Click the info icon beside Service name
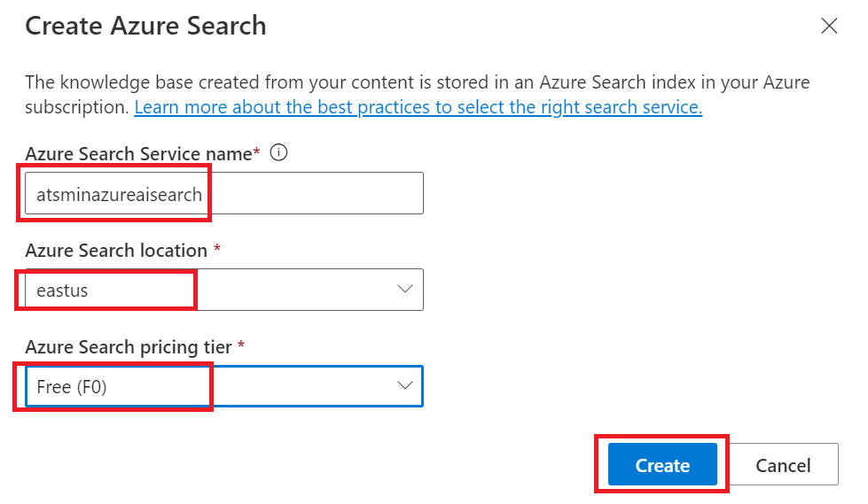The image size is (868, 504). [278, 152]
